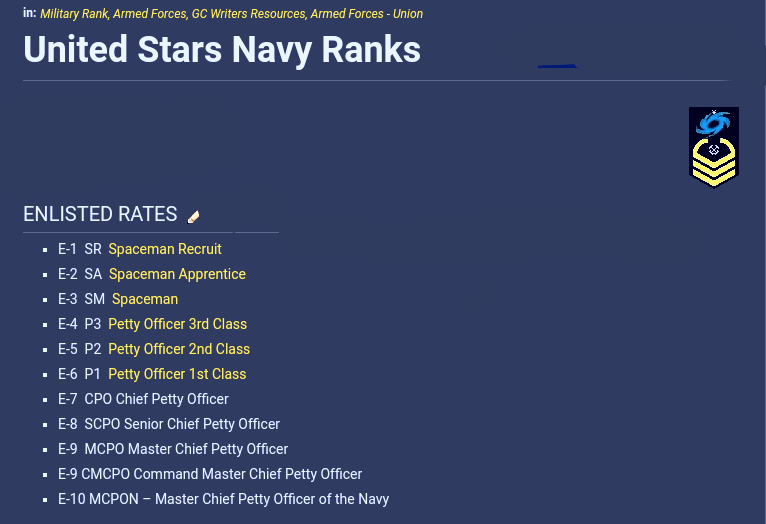Follow the Spaceman Recruit link

[165, 249]
